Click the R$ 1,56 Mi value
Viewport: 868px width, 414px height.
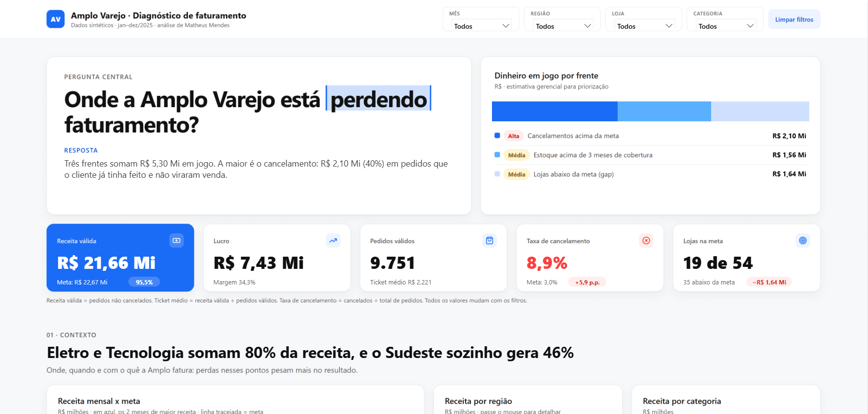click(x=789, y=155)
